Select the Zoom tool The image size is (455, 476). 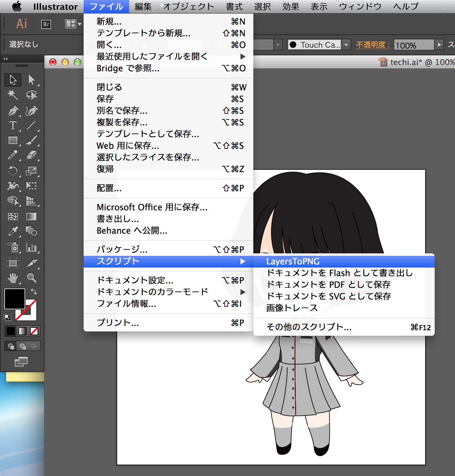[31, 278]
